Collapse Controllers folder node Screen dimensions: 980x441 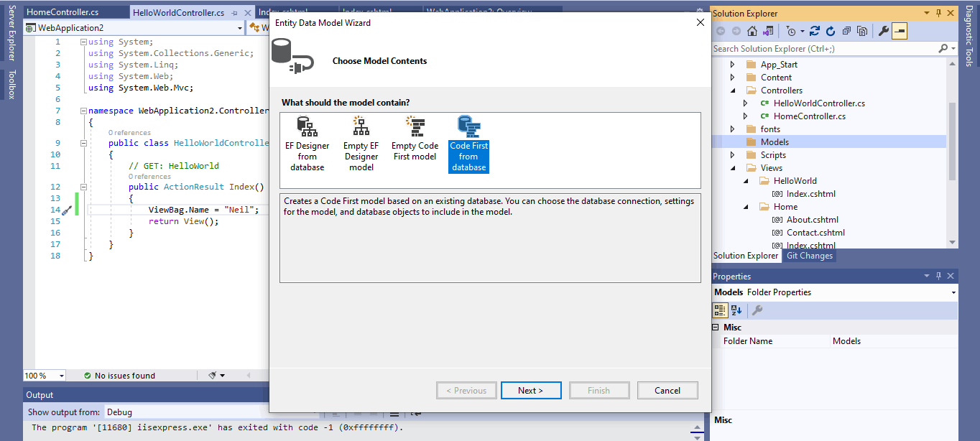point(732,90)
